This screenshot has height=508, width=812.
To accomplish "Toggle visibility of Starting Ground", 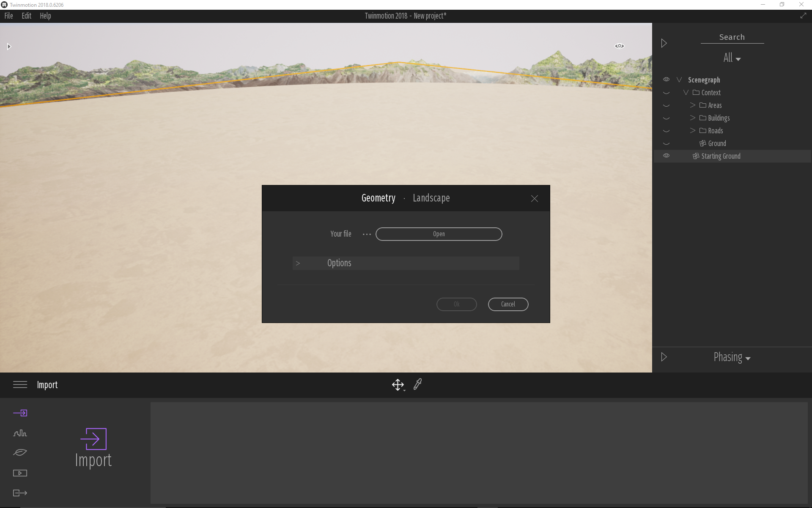I will [666, 156].
